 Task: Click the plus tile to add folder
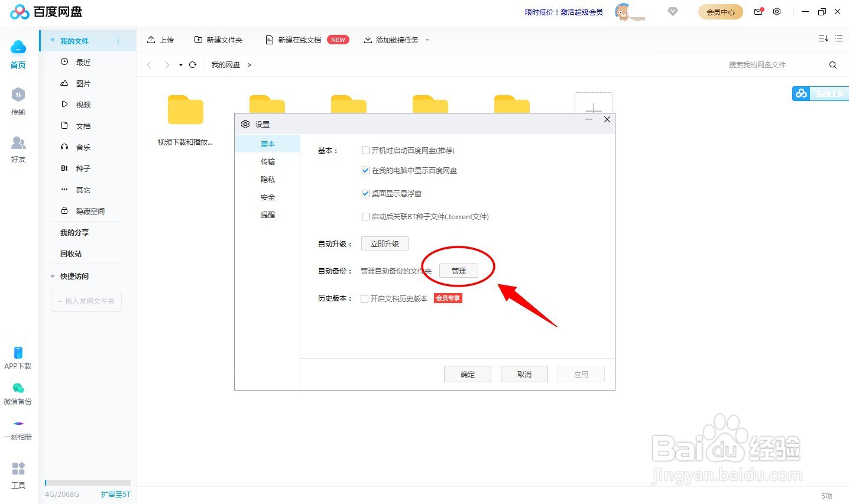pyautogui.click(x=594, y=103)
